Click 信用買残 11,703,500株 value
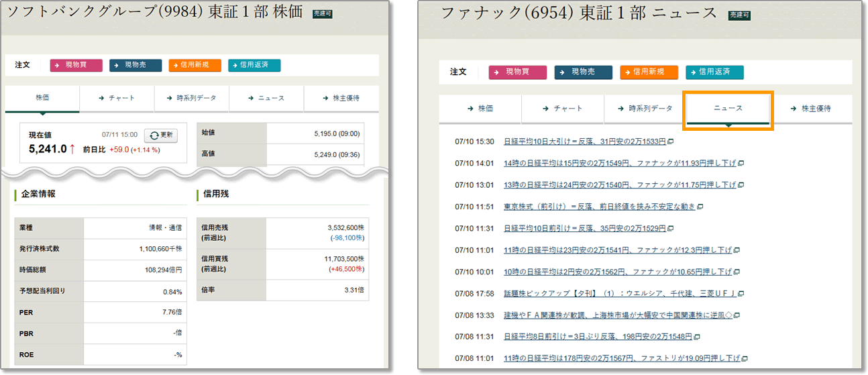 343,258
